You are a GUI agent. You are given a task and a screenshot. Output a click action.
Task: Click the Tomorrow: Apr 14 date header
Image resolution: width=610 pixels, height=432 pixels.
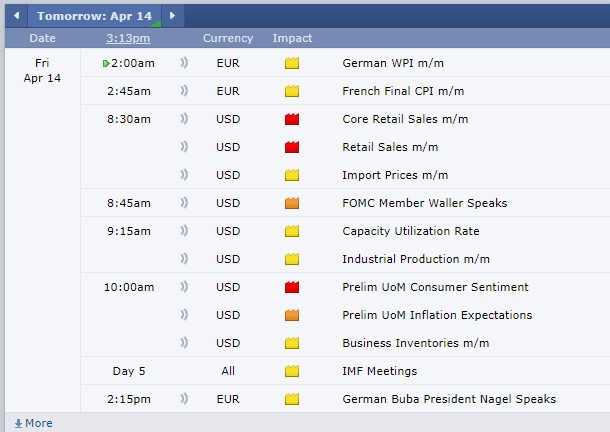[x=93, y=16]
